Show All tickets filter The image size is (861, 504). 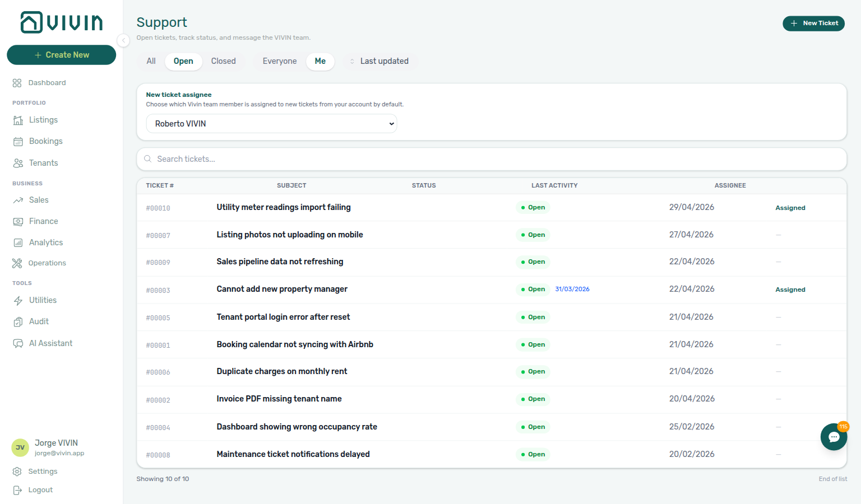coord(151,61)
